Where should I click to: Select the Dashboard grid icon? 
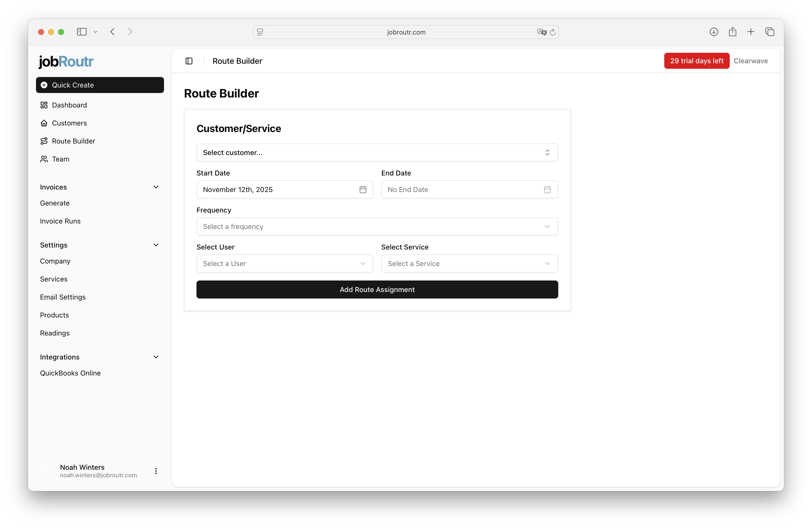coord(44,105)
